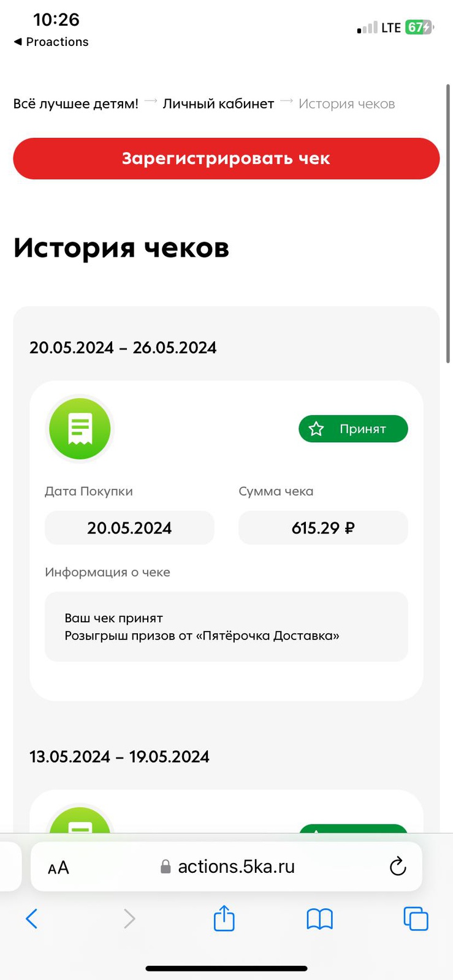Viewport: 453px width, 980px height.
Task: Tap the padlock icon beside actions.5ka.ru
Action: click(x=166, y=867)
